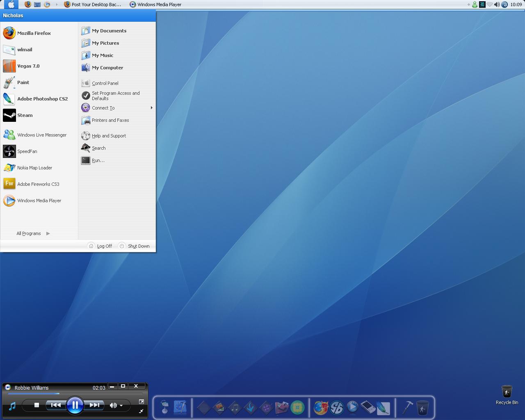Open Adobe Fireworks CS3
The height and width of the screenshot is (420, 525).
pyautogui.click(x=39, y=184)
